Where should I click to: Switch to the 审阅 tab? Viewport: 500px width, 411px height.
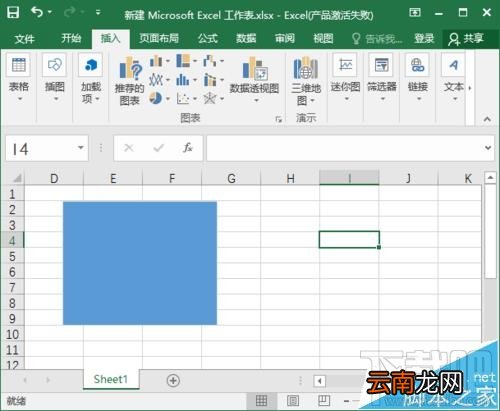tap(285, 38)
